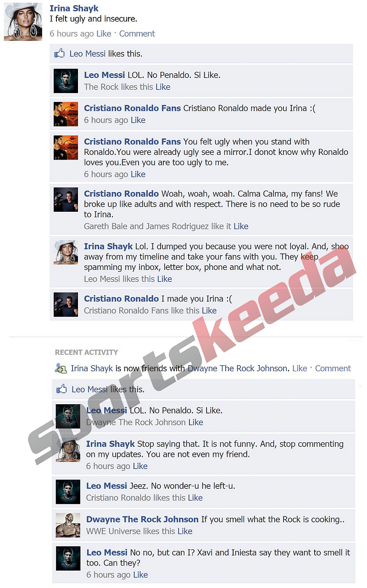The height and width of the screenshot is (588, 367).
Task: Like Messi's 'Xavi and Iniesta' comment
Action: click(140, 575)
